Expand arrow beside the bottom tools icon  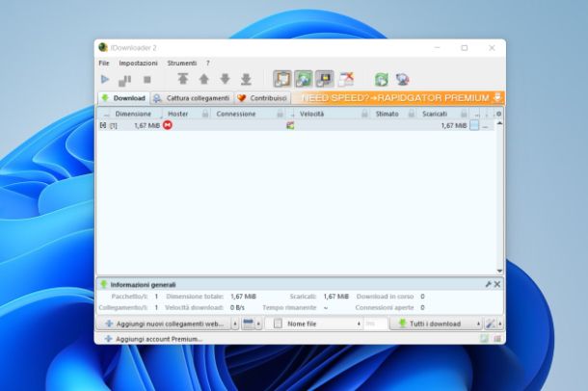tap(500, 324)
